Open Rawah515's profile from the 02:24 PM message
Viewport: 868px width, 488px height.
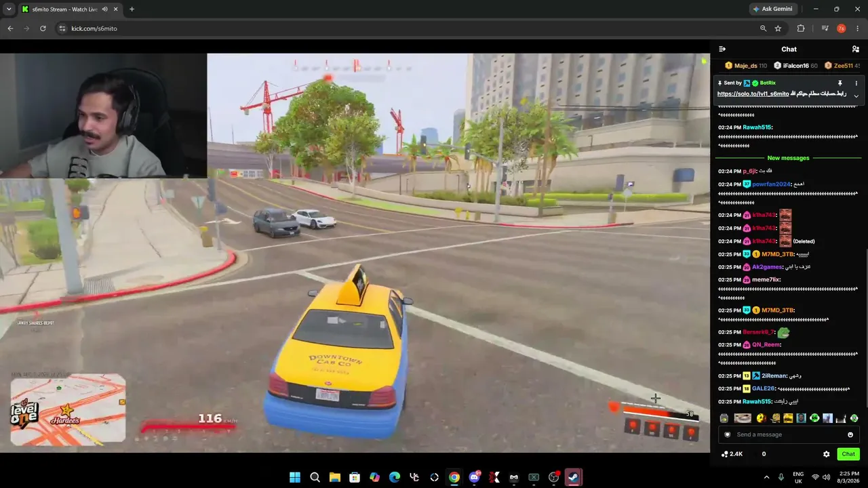click(757, 127)
